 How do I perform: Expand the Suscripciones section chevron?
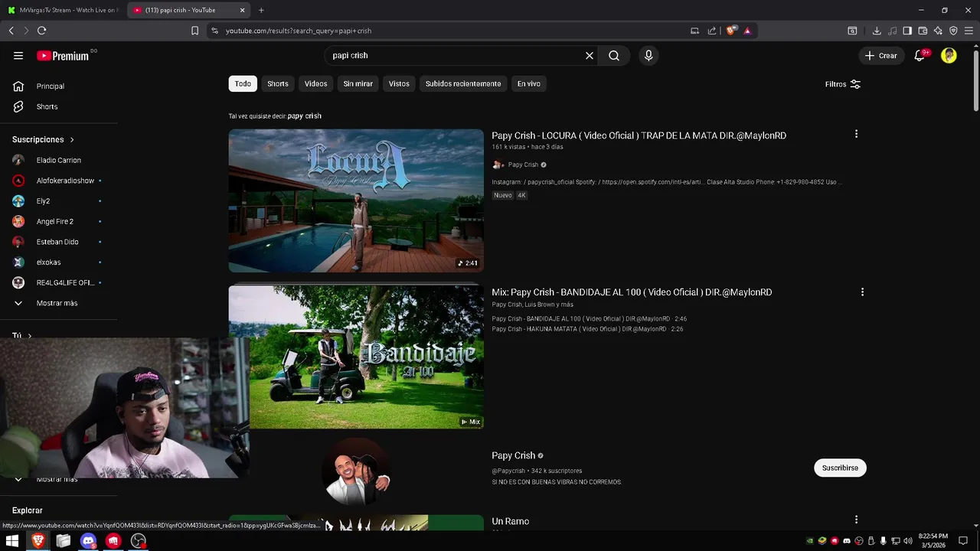coord(72,139)
